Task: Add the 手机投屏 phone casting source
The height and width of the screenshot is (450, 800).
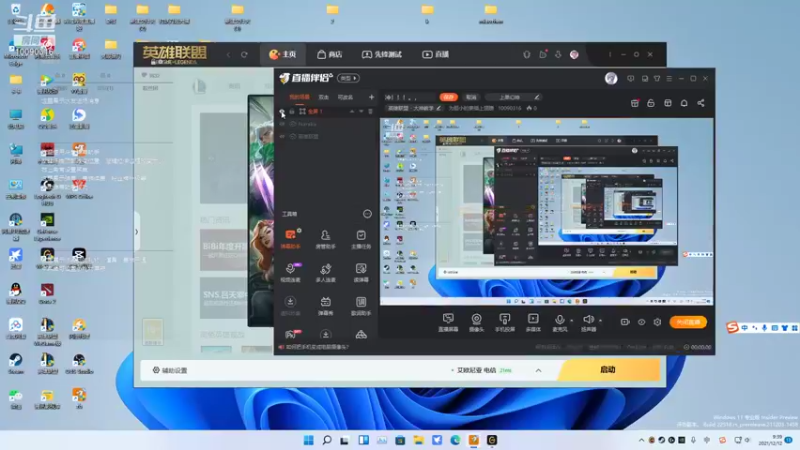Action: [505, 322]
